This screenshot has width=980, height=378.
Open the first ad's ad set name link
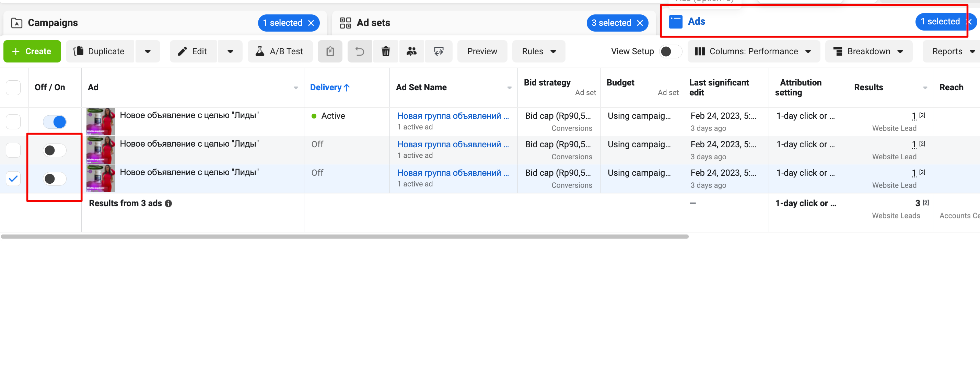(x=452, y=116)
